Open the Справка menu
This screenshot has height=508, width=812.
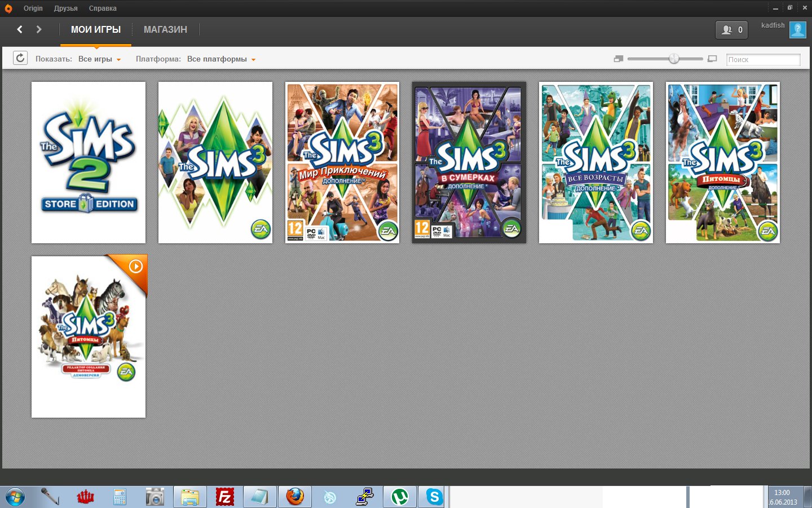103,8
